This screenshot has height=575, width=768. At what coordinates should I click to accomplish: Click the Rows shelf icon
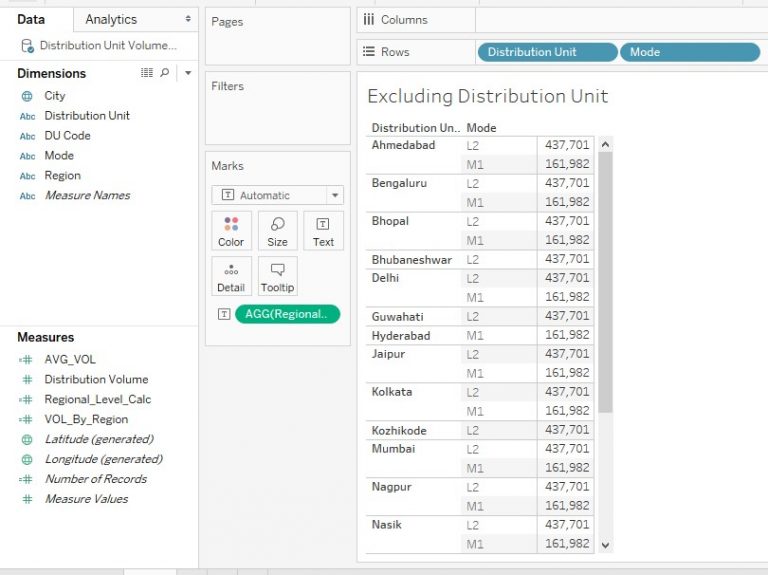click(x=368, y=51)
